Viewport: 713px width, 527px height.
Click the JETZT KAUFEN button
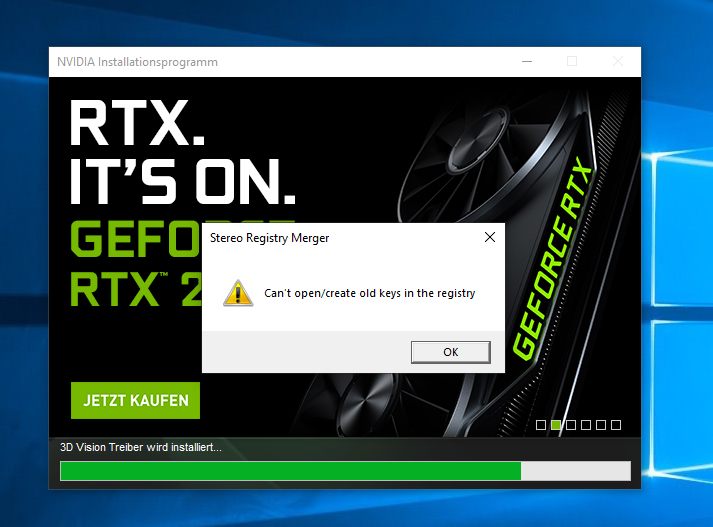click(x=136, y=400)
